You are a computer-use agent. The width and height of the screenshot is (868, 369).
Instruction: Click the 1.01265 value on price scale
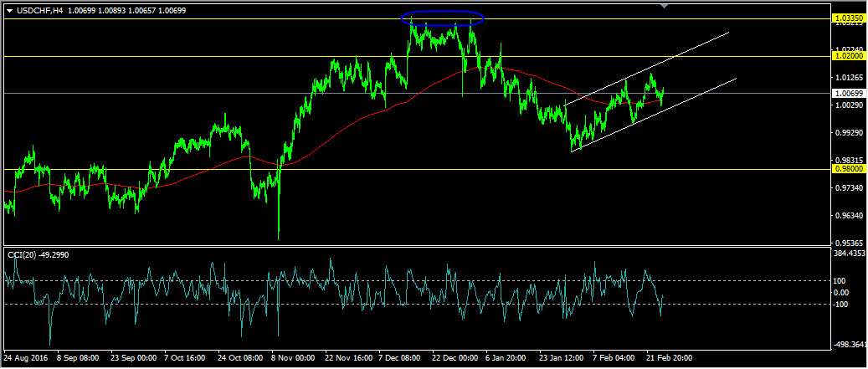tap(848, 77)
